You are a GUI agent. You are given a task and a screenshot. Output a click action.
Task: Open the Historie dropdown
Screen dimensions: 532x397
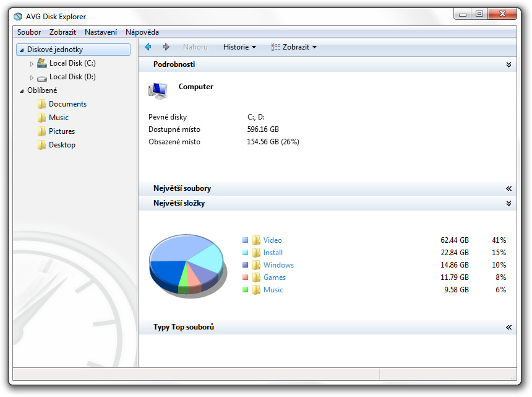click(239, 47)
